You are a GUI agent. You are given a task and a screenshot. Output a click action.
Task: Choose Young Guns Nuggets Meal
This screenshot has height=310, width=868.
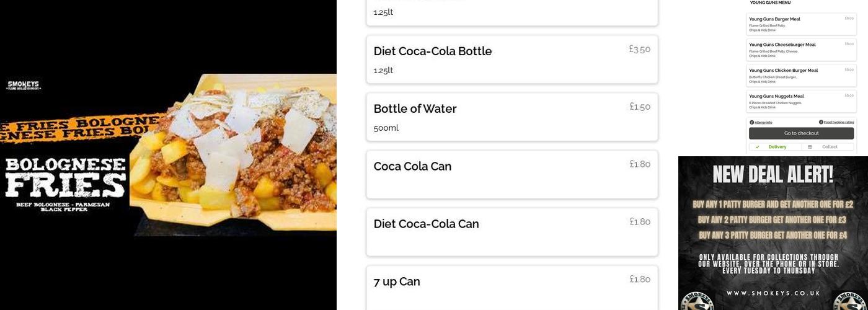[x=801, y=101]
